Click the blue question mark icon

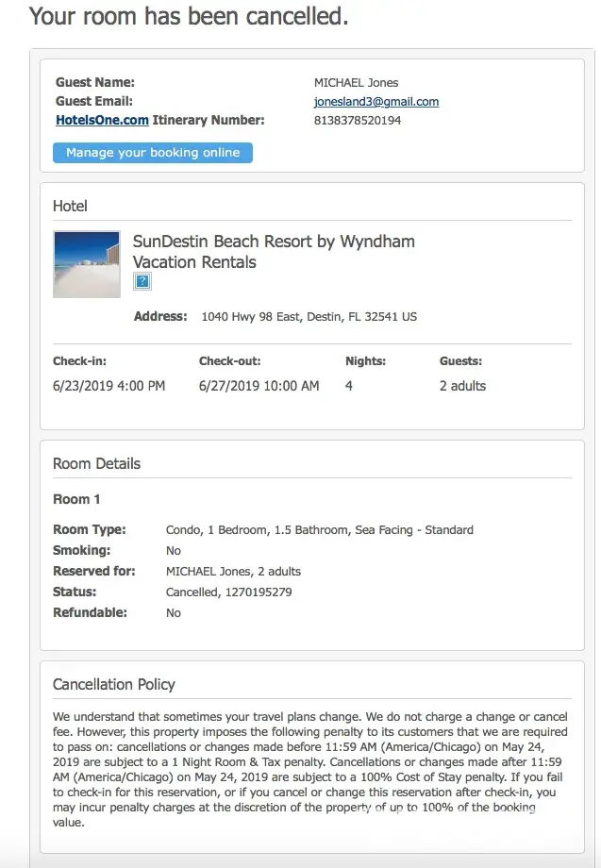click(142, 281)
